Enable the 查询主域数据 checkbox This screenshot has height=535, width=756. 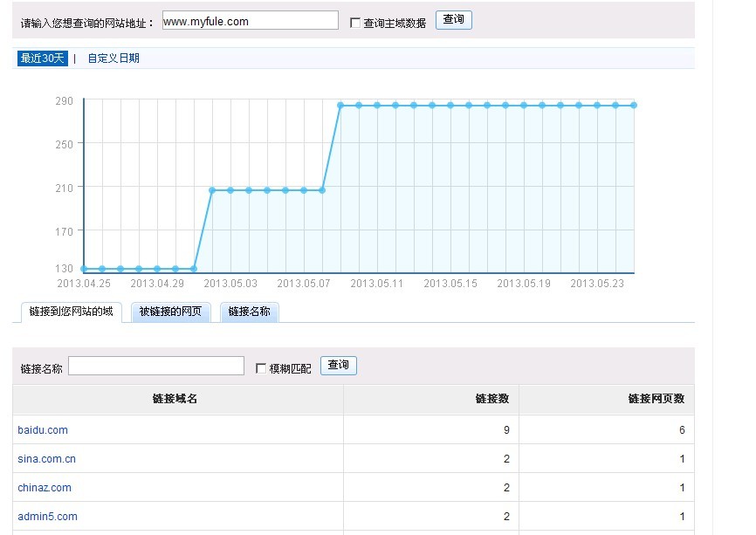click(355, 23)
